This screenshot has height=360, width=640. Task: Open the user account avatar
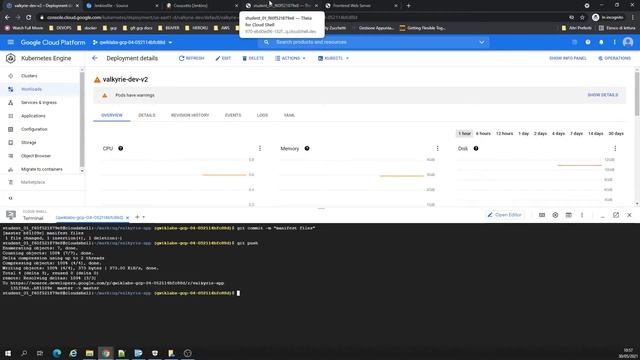(628, 42)
